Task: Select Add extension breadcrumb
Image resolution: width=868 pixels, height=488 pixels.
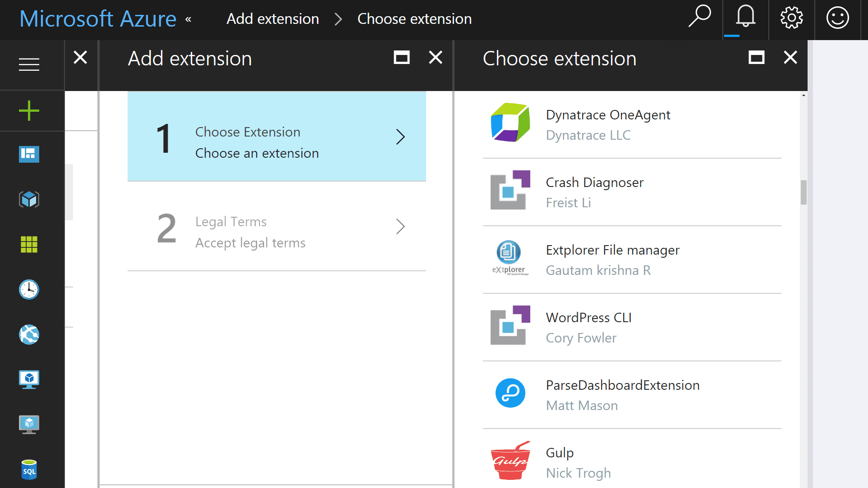Action: [x=273, y=19]
